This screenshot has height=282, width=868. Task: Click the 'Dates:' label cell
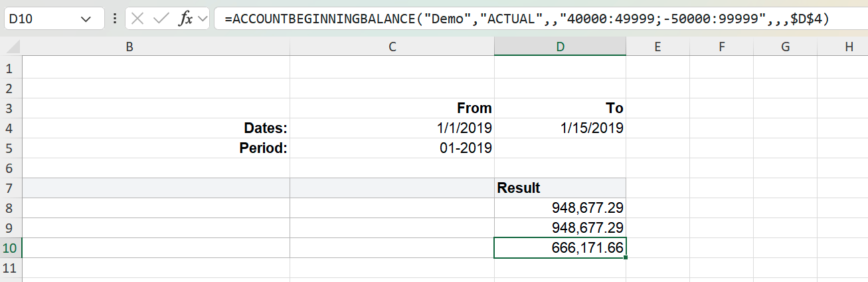coord(156,128)
